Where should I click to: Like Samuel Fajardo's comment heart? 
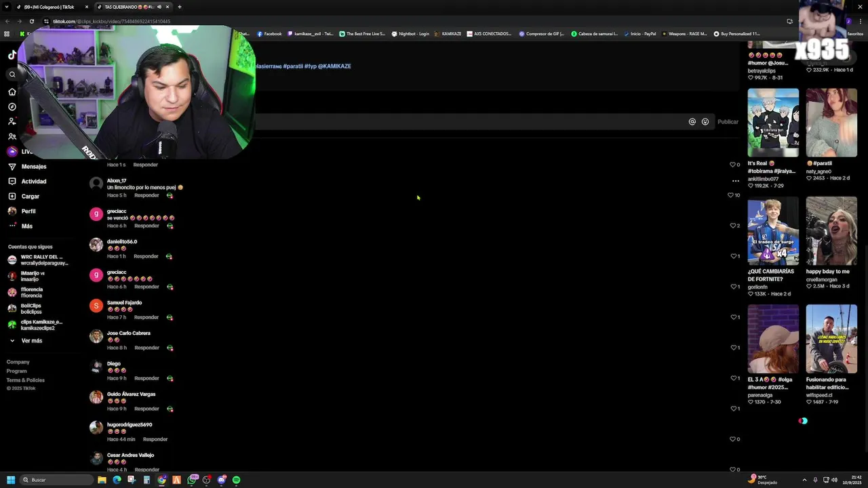[732, 317]
